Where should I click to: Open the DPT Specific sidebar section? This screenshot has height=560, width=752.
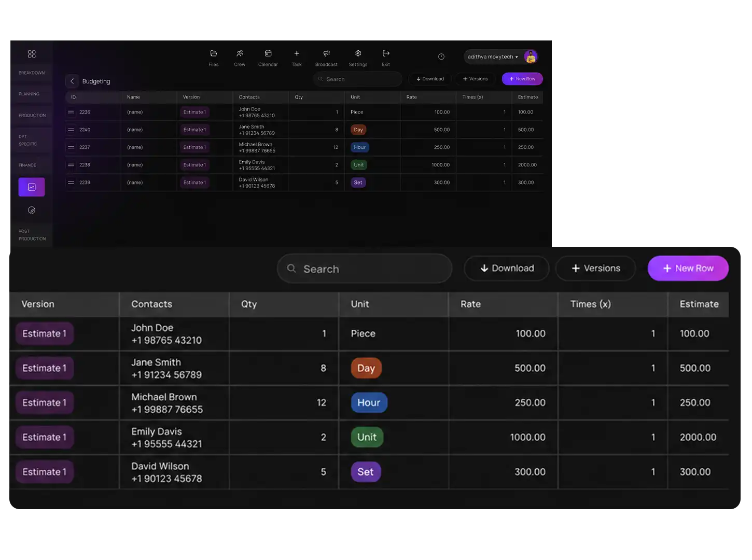point(28,141)
